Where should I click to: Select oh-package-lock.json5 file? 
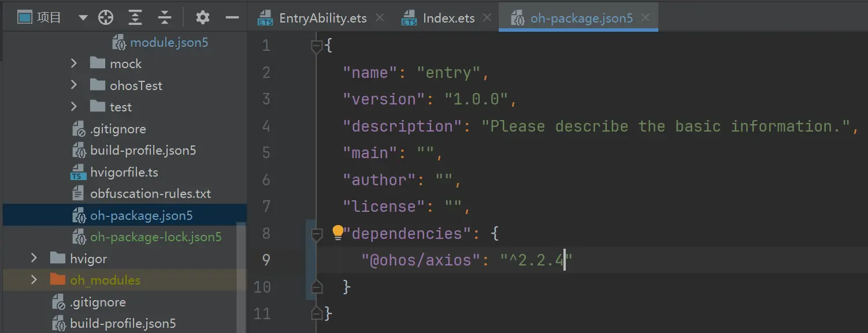coord(155,237)
